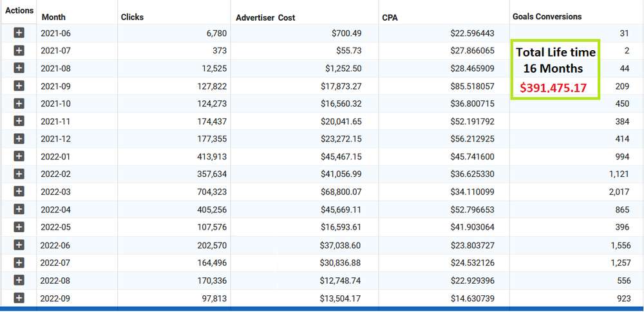Click the 2022-06 row plus icon
Viewport: 644px width, 312px height.
[x=19, y=245]
